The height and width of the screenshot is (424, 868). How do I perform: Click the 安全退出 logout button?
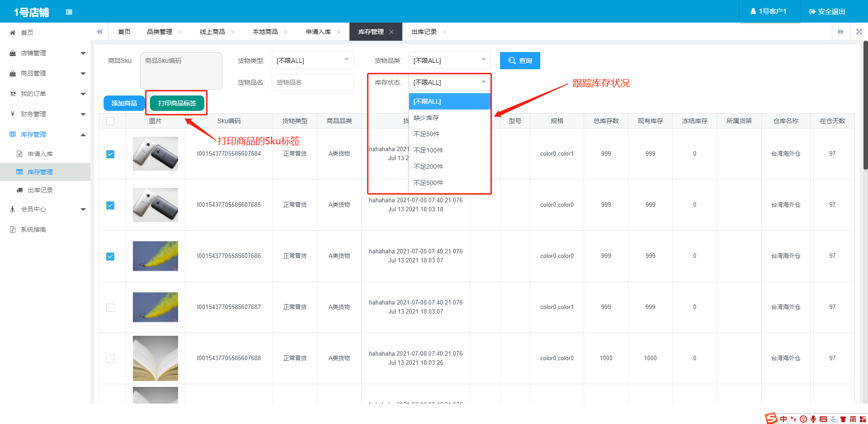(x=827, y=11)
